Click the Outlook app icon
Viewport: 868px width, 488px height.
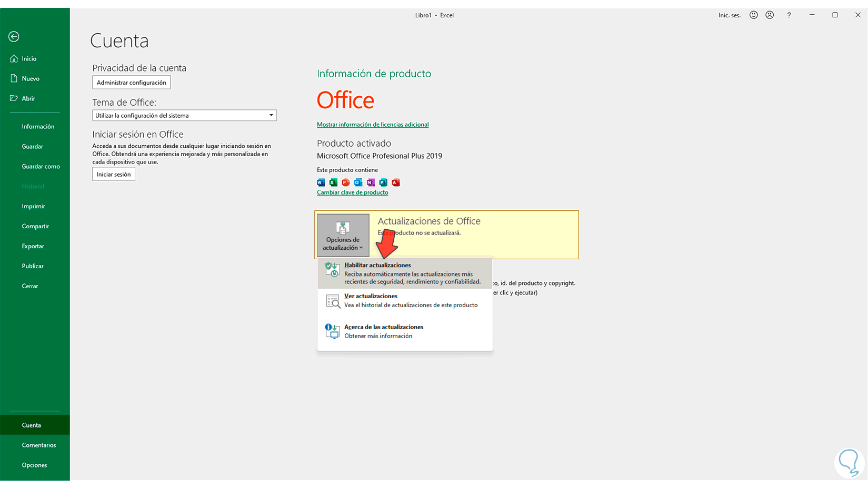[358, 182]
